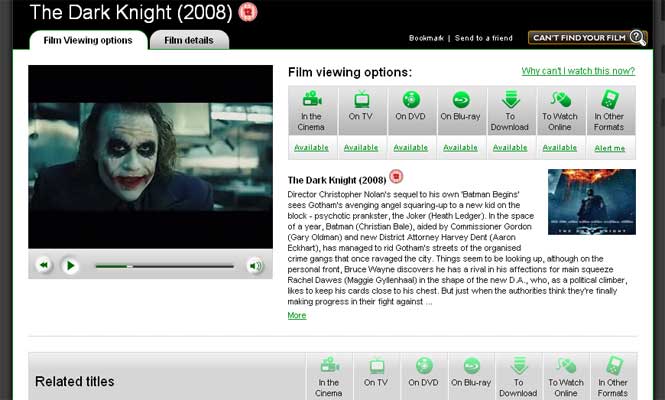Click the Related titles heading
Viewport: 665px width, 400px height.
(75, 381)
